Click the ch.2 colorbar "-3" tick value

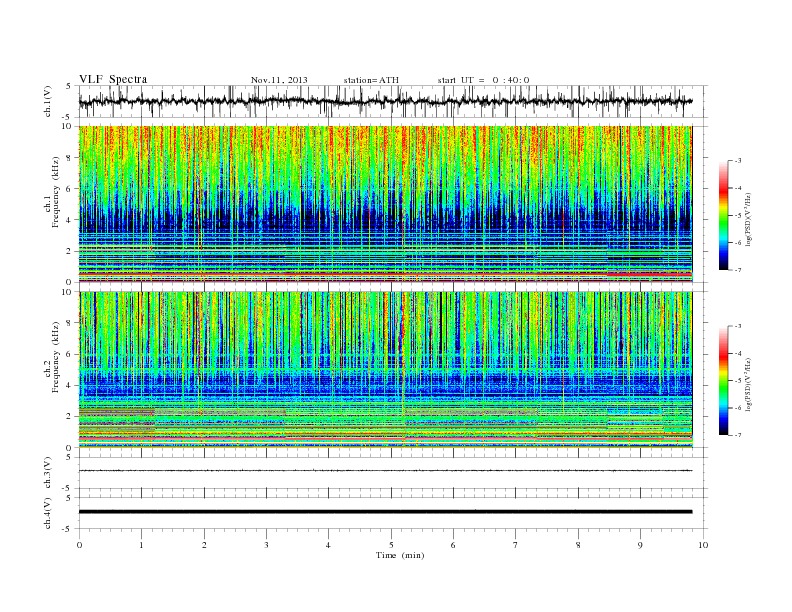[x=738, y=326]
